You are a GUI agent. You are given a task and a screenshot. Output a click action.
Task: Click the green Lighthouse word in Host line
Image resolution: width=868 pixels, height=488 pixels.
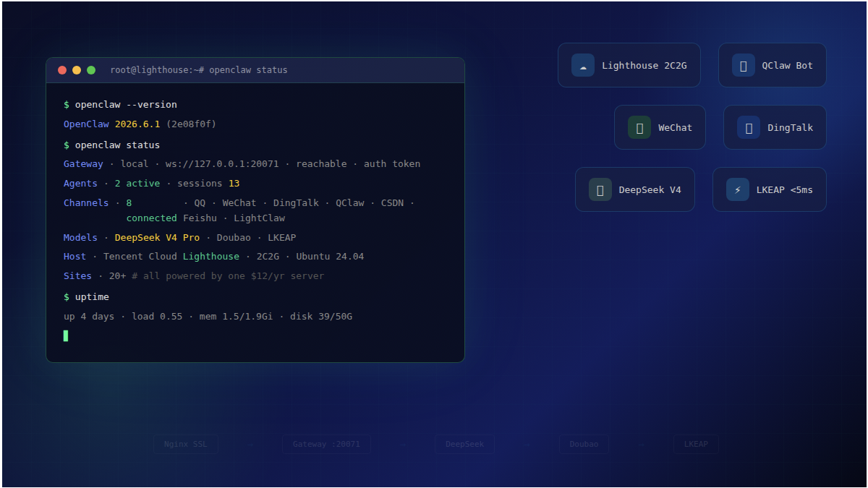pyautogui.click(x=210, y=257)
